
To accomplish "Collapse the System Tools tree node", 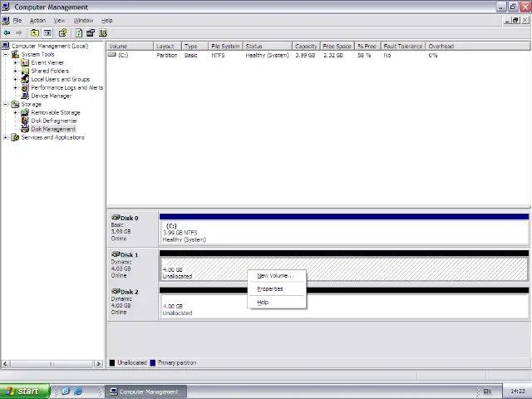I will tap(6, 54).
